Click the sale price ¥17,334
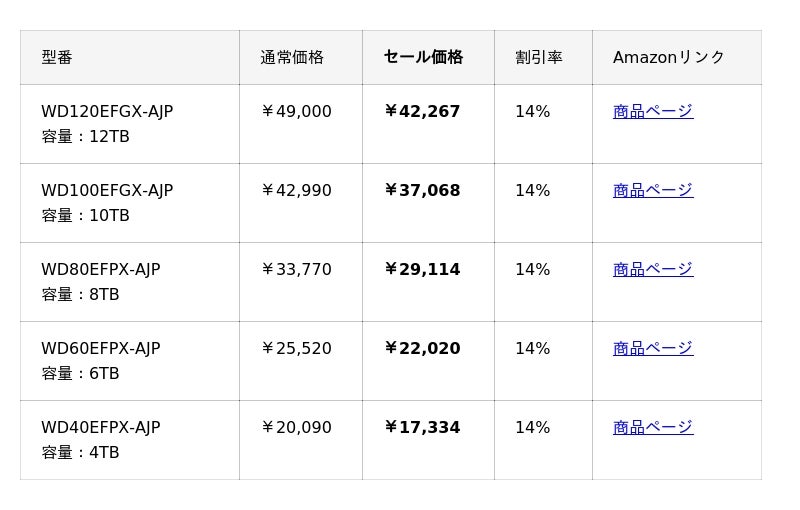 [x=422, y=427]
